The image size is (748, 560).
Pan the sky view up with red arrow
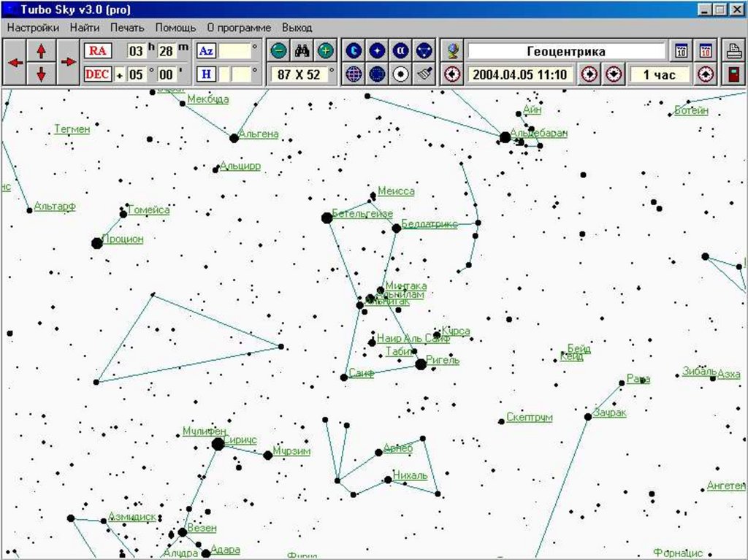(41, 50)
